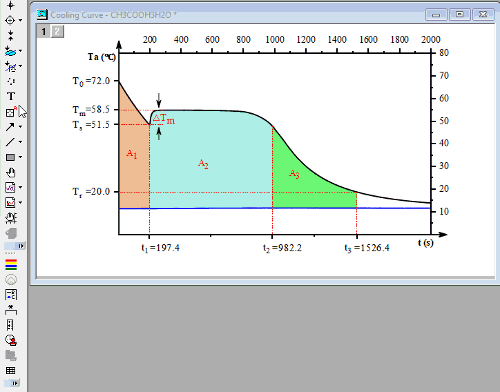Click the right axis tick label 50
This screenshot has height=392, width=500.
(x=444, y=121)
